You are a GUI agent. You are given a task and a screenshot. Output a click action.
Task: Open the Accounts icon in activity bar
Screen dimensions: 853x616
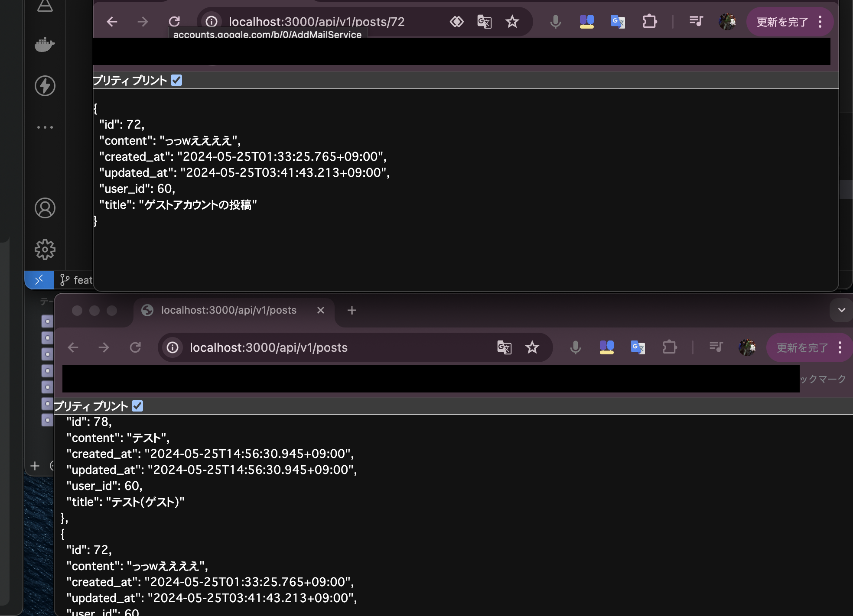point(45,208)
